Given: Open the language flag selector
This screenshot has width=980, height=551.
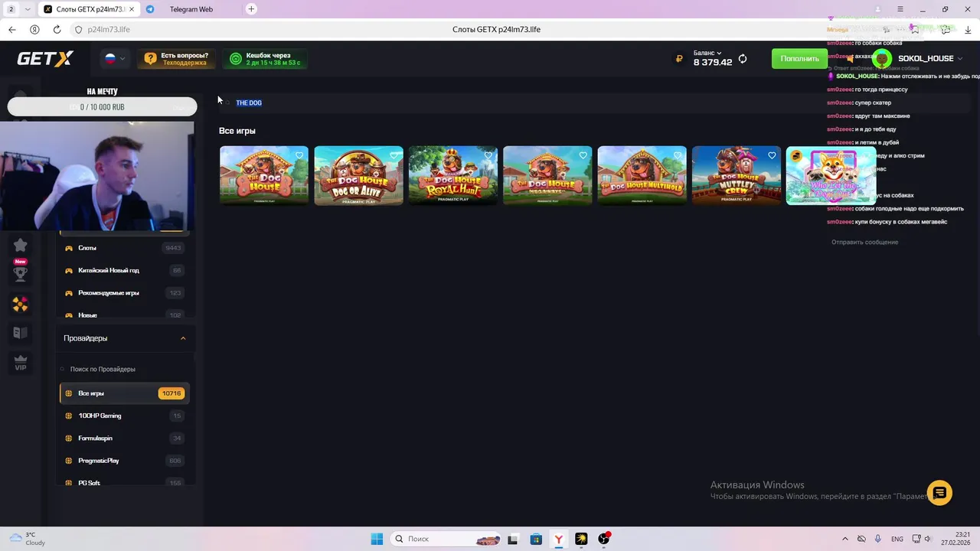Looking at the screenshot, I should 115,58.
